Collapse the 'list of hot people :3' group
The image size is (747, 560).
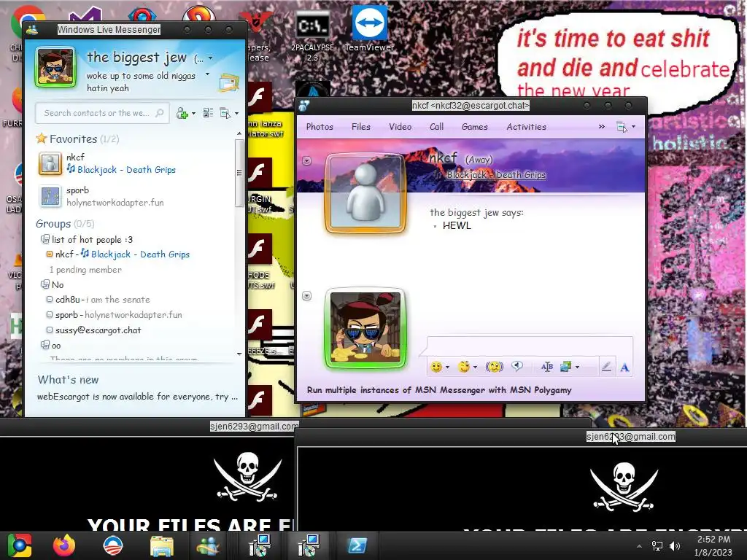click(44, 239)
